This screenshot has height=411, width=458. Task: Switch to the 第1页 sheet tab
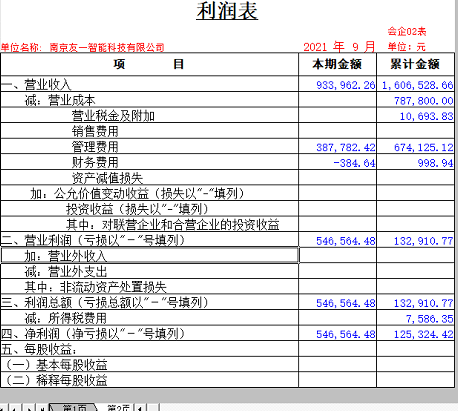(74, 408)
